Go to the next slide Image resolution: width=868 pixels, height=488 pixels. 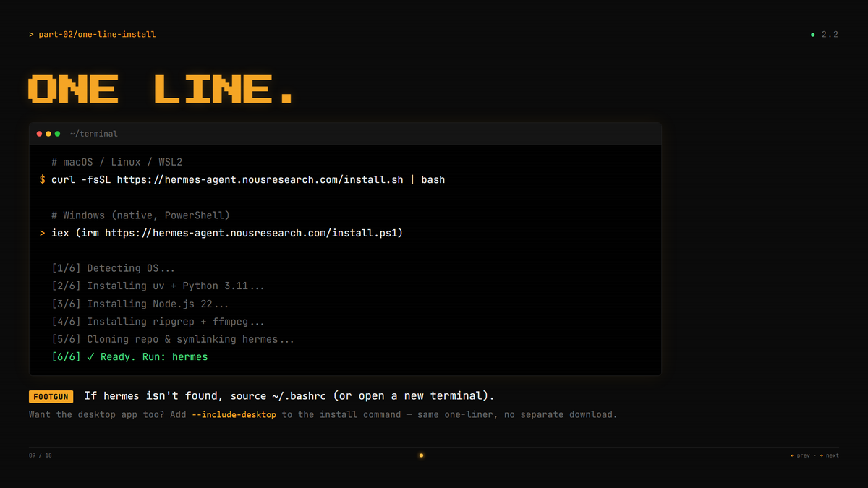tap(830, 455)
